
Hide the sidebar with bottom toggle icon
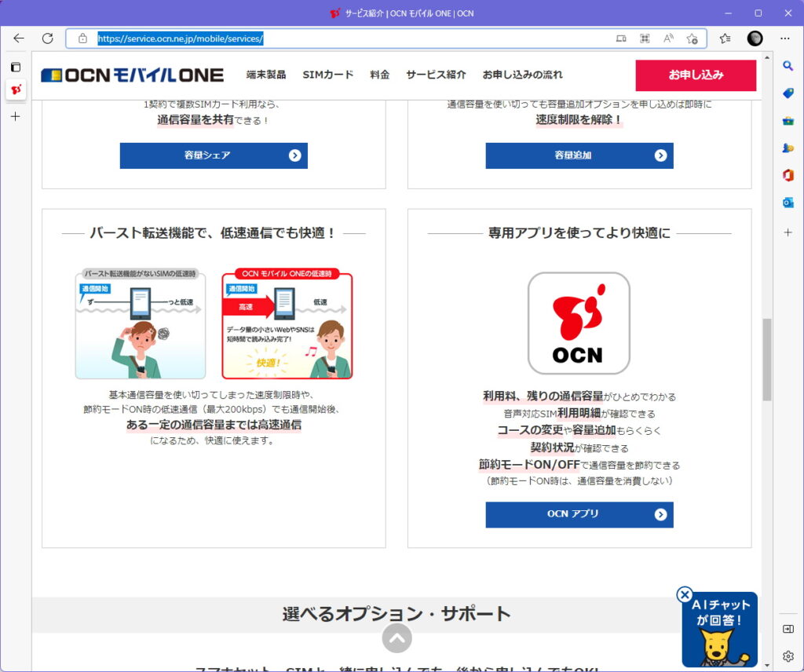[788, 629]
